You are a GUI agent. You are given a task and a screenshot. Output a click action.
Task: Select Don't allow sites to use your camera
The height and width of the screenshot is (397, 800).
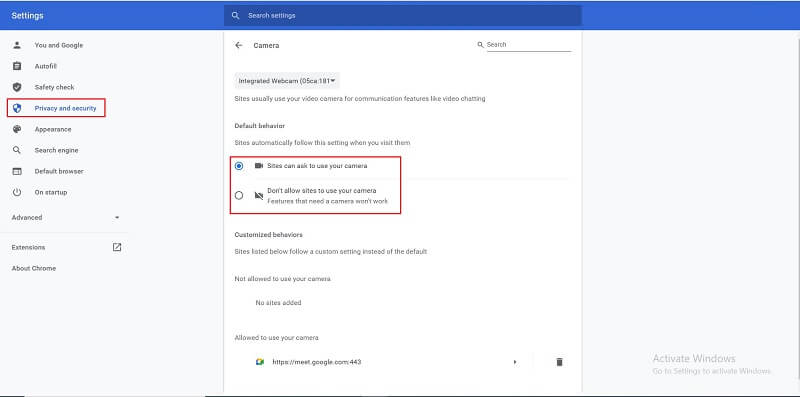[x=239, y=195]
